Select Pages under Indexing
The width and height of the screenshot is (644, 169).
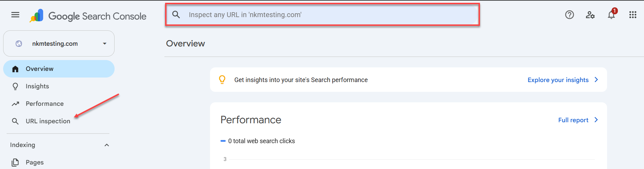point(59,162)
